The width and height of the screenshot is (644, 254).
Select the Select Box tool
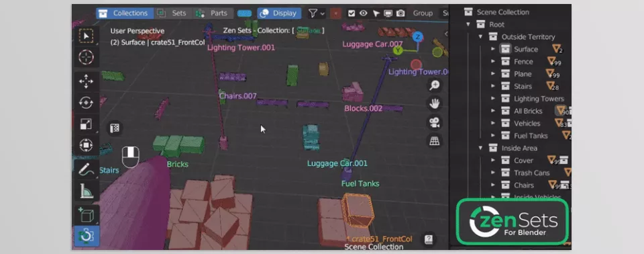tap(86, 36)
